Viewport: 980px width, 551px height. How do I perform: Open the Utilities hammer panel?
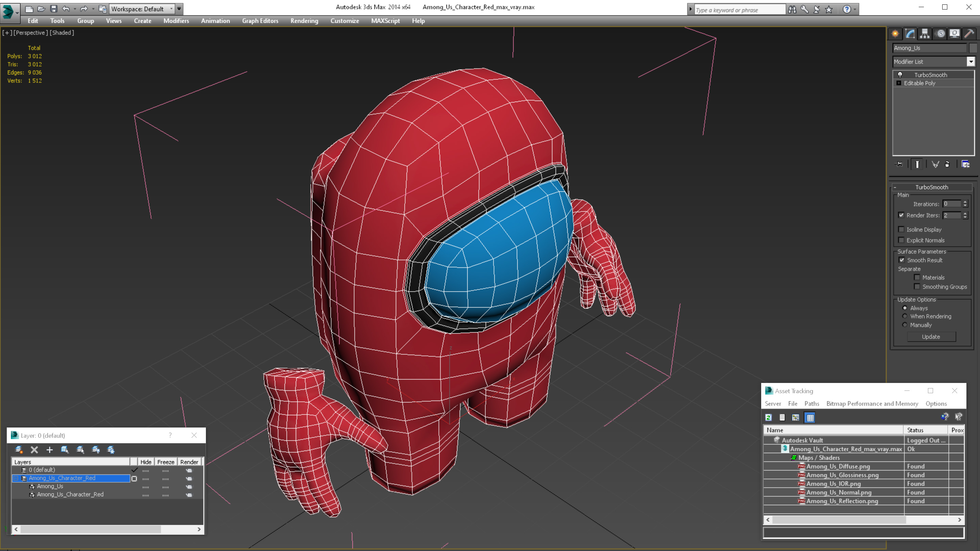coord(969,33)
